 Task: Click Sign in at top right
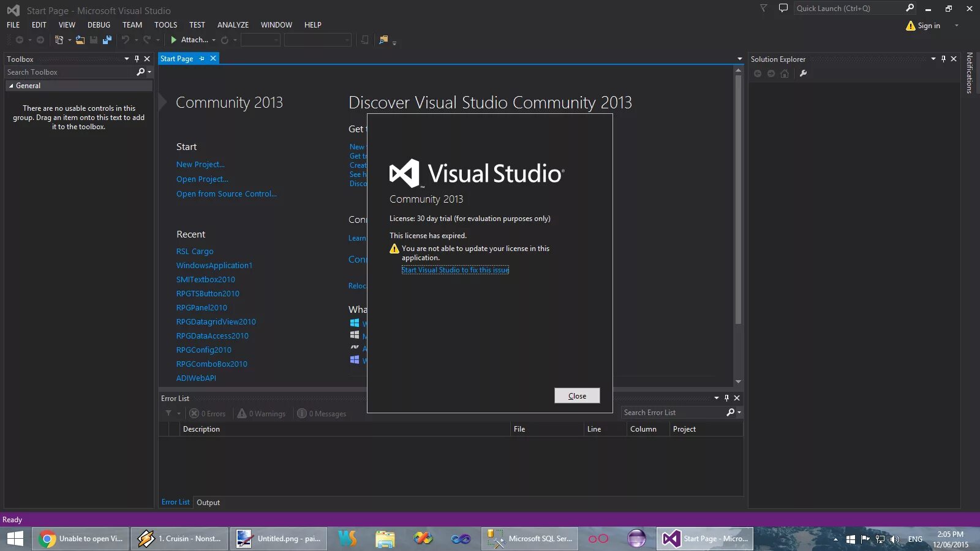pos(929,26)
